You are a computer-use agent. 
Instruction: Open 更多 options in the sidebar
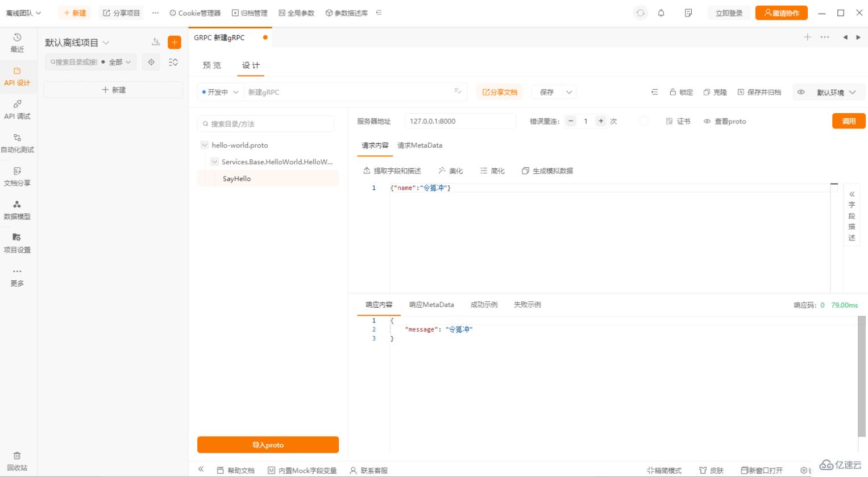17,277
